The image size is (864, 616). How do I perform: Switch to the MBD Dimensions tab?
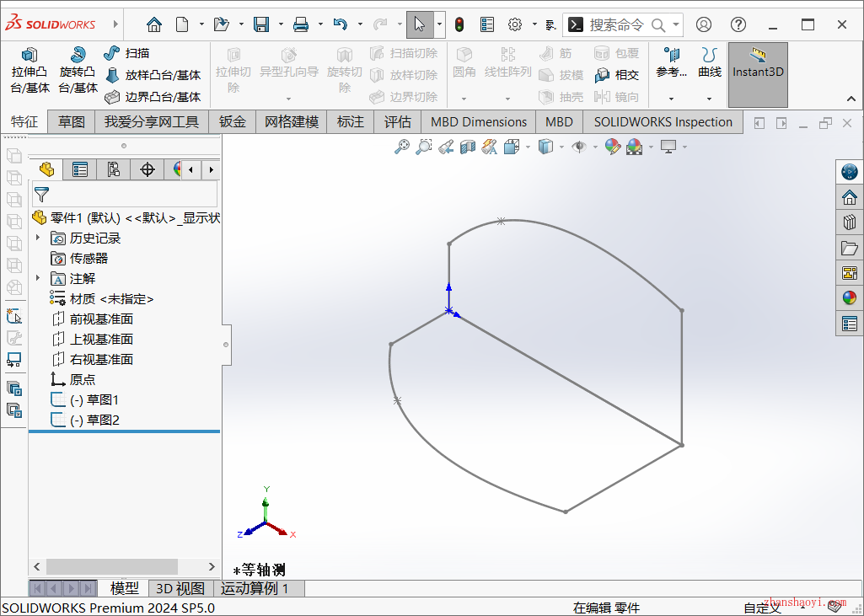(479, 121)
